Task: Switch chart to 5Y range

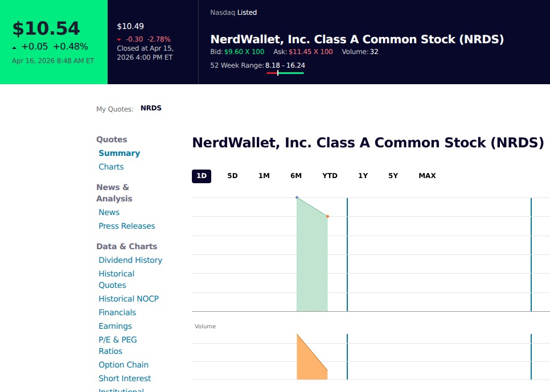Action: [393, 176]
